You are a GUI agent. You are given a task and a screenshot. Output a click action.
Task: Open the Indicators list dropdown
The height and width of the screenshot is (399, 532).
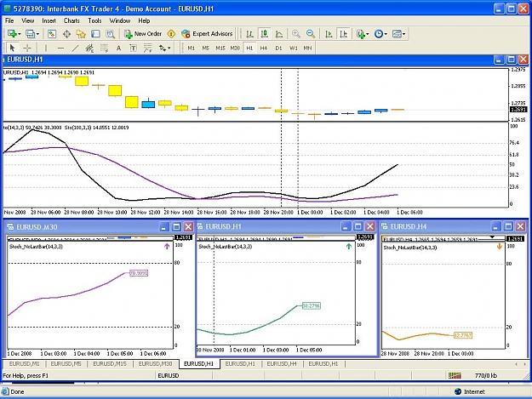coord(363,33)
